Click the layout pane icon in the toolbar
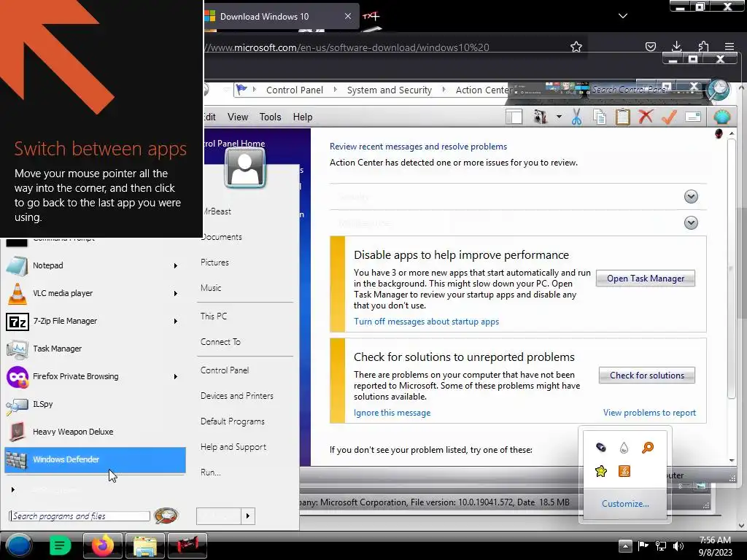 point(514,117)
